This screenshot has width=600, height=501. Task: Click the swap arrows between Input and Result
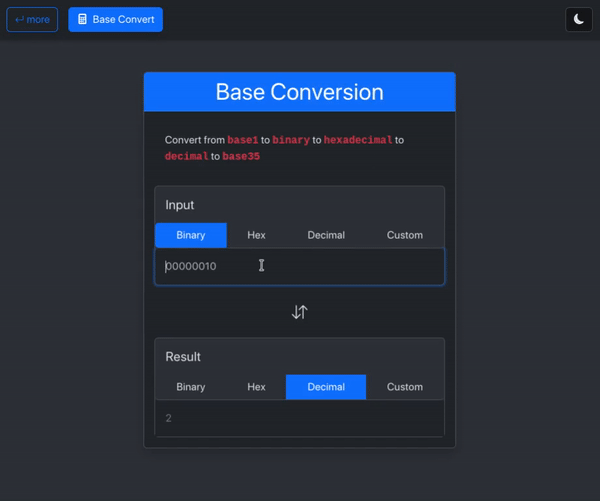tap(300, 312)
